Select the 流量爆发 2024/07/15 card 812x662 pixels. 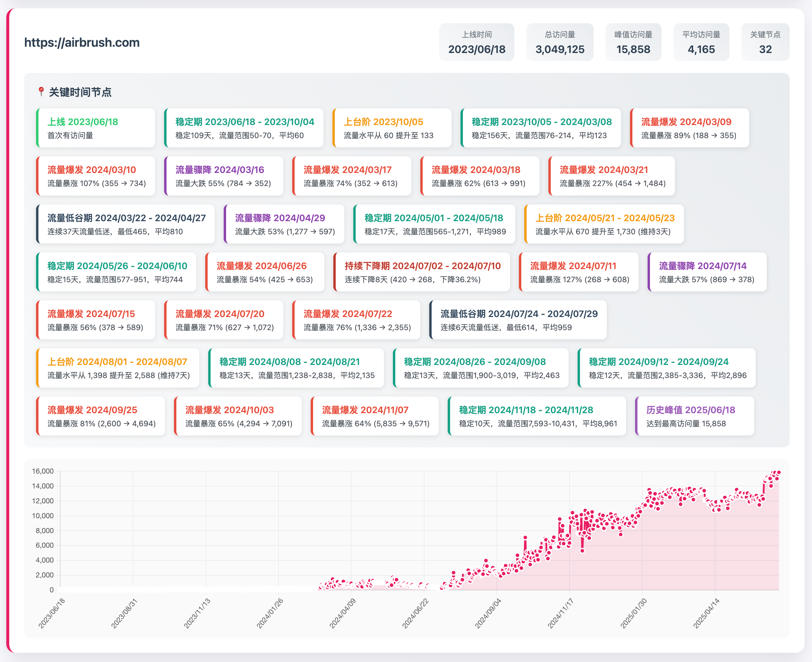click(96, 320)
